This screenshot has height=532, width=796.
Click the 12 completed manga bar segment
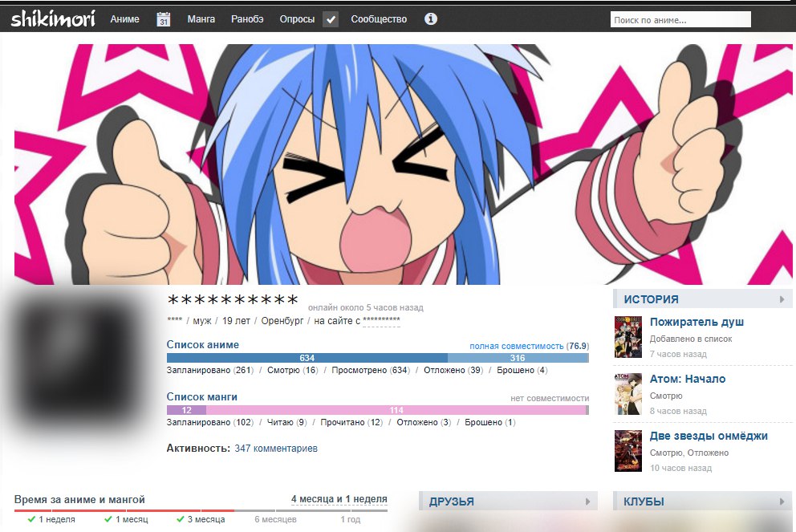point(186,410)
